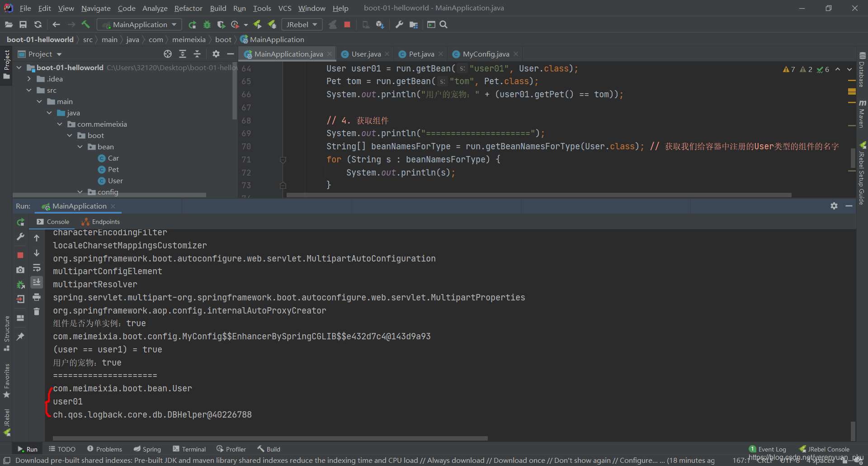868x466 pixels.
Task: Click the Debug with JRebel rocket-bug icon
Action: coord(272,24)
